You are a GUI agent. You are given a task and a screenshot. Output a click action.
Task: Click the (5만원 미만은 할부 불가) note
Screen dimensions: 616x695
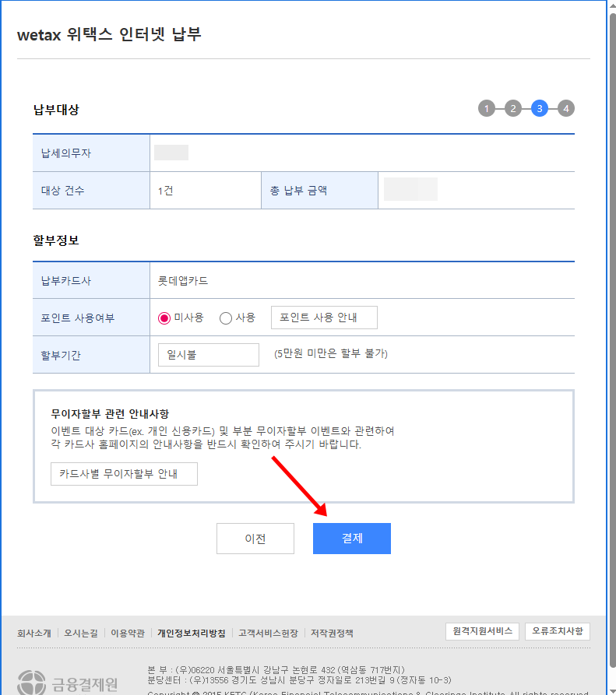point(331,353)
